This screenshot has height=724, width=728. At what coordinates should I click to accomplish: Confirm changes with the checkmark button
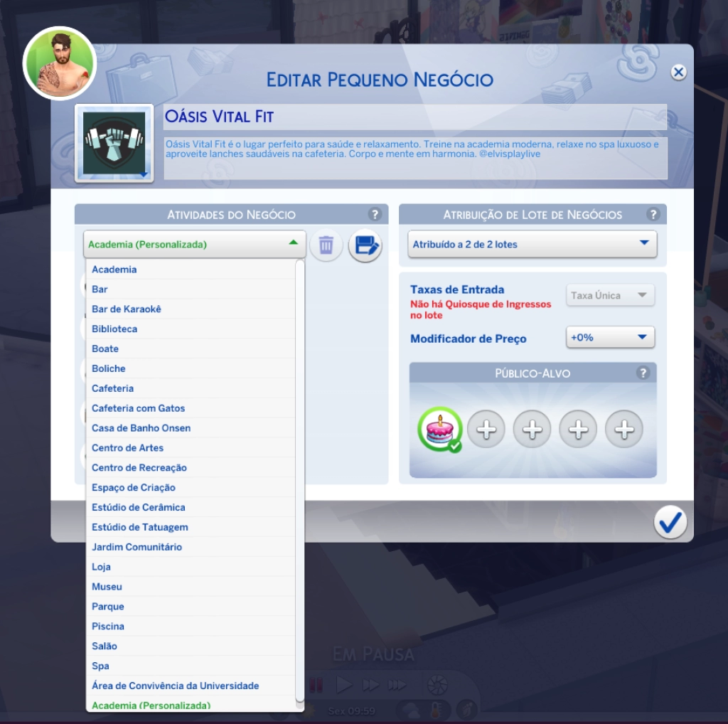point(670,523)
